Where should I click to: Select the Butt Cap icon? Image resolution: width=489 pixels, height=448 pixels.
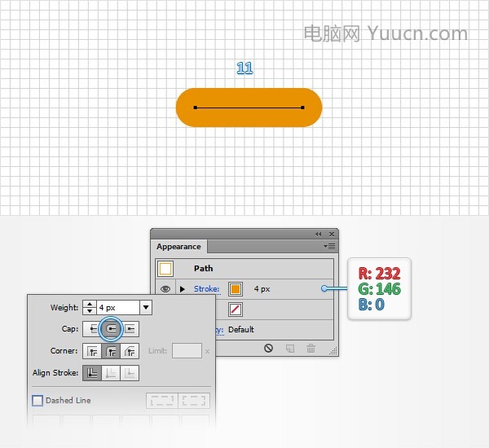pos(91,329)
